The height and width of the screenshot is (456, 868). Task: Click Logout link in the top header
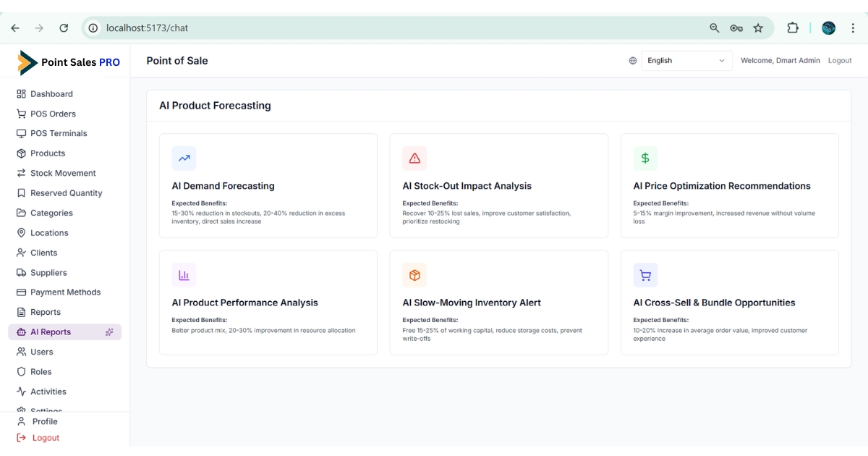(840, 61)
